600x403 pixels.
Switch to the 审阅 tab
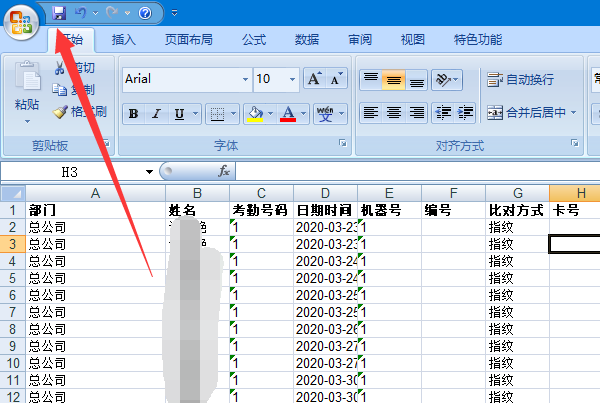pos(360,39)
